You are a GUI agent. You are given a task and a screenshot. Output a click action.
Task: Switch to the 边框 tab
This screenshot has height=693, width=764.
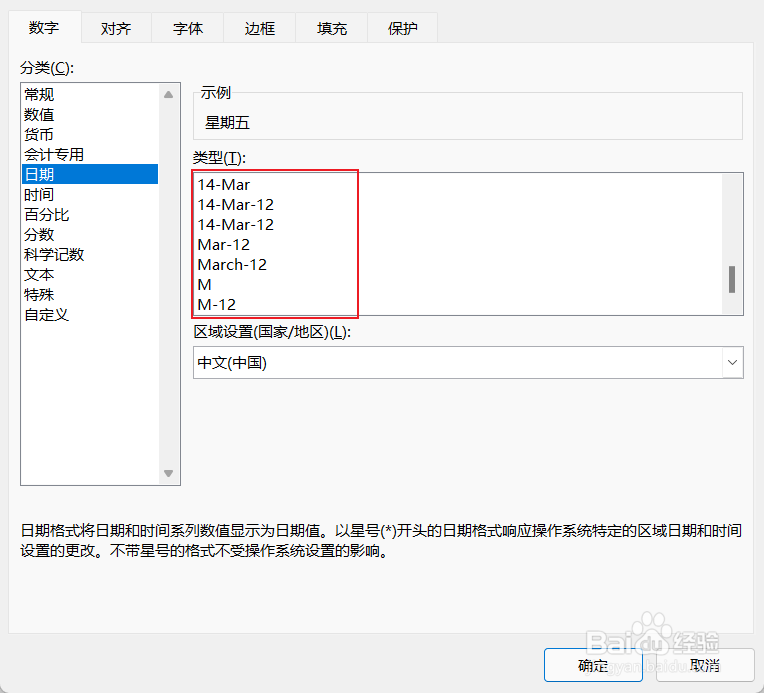[259, 28]
